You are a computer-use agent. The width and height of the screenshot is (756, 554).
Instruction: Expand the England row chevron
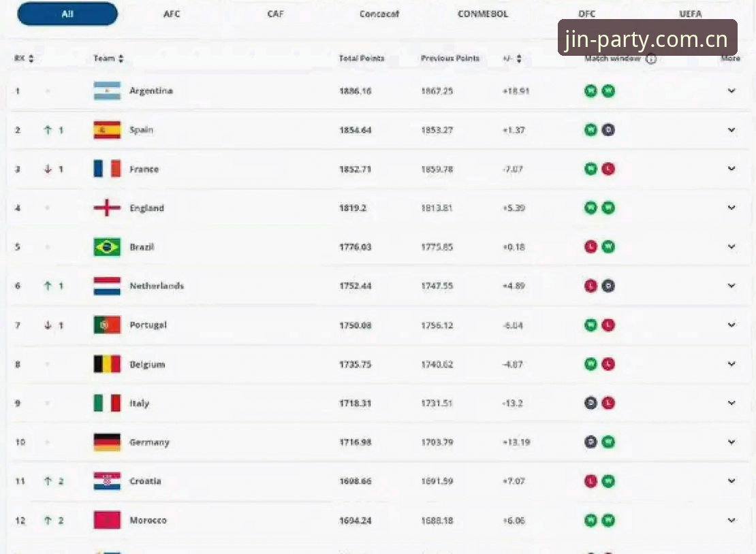coord(731,208)
